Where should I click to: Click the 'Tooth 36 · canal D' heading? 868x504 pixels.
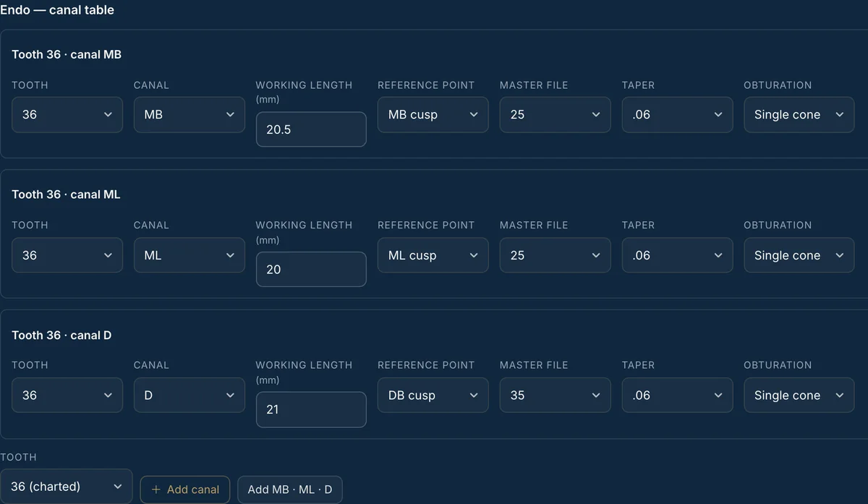61,335
